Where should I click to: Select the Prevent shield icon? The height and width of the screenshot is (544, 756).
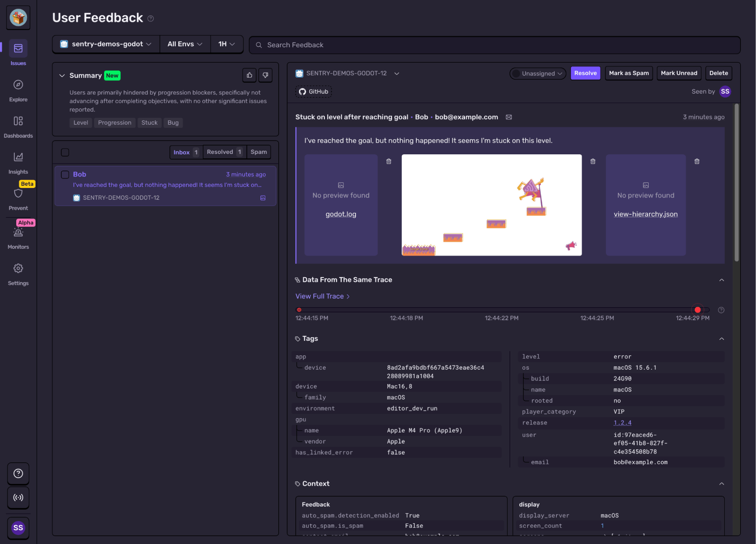[18, 193]
